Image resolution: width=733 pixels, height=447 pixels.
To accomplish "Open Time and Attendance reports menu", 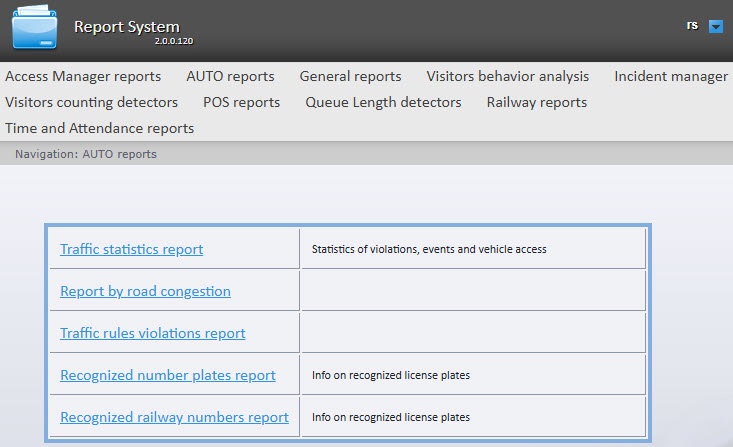I will (100, 129).
